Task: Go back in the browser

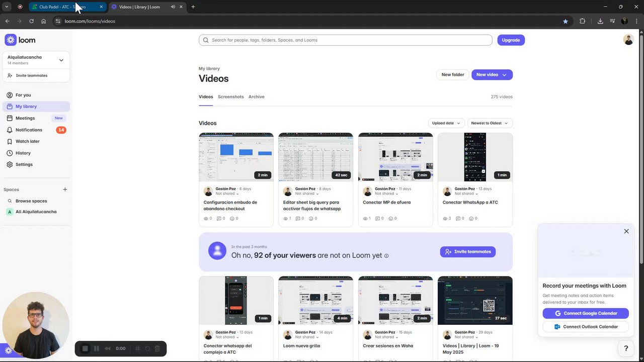Action: [x=7, y=21]
